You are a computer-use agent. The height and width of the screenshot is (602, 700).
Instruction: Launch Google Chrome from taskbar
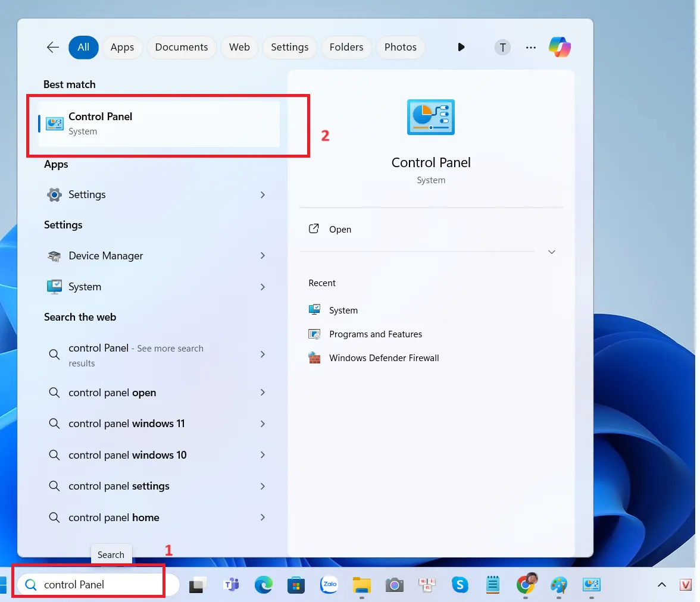click(526, 585)
